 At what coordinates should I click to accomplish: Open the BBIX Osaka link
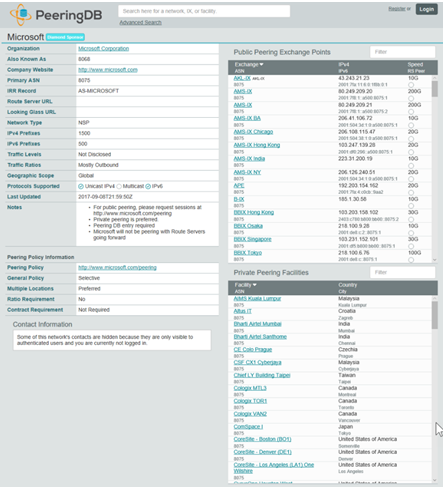248,226
